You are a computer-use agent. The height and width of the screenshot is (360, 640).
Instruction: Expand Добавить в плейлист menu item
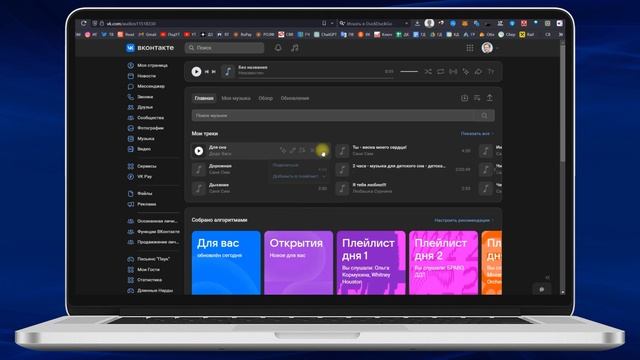(x=299, y=176)
